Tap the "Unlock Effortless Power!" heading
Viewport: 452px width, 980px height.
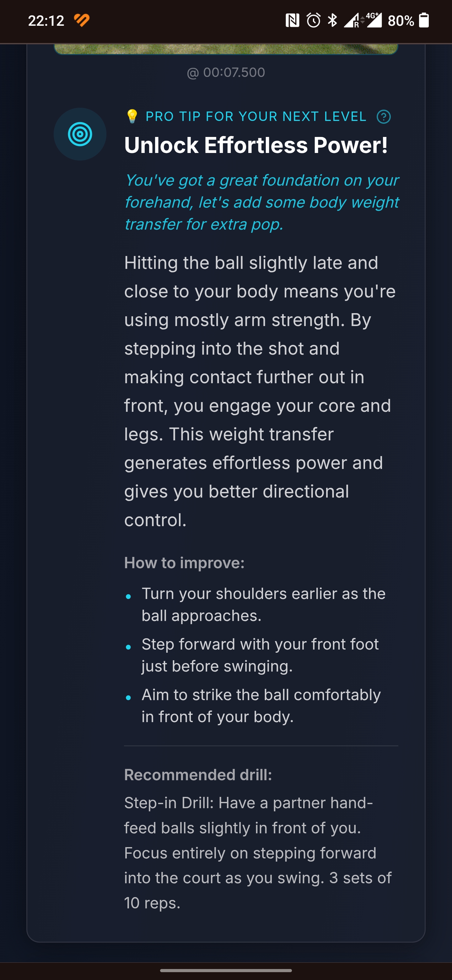256,145
